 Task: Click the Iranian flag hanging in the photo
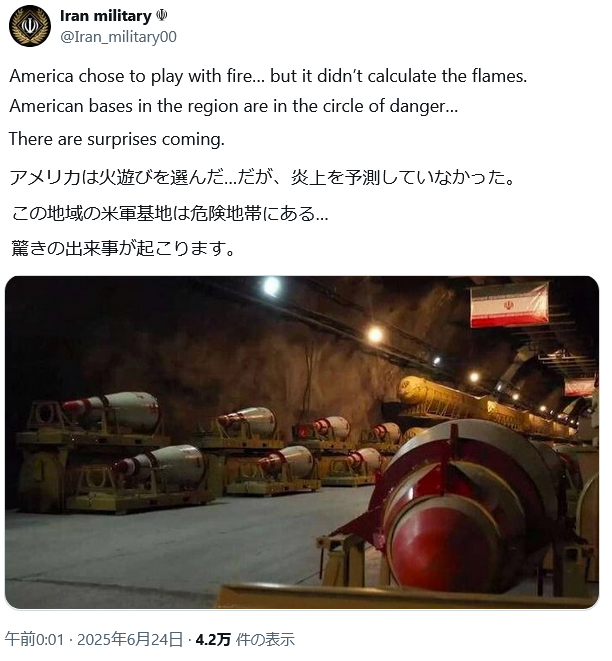(x=510, y=305)
